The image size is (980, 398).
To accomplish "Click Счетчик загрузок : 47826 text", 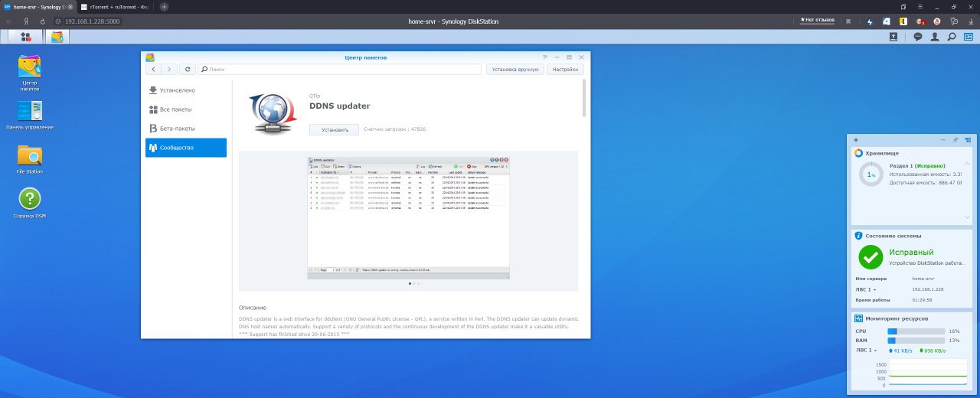I will (x=394, y=129).
